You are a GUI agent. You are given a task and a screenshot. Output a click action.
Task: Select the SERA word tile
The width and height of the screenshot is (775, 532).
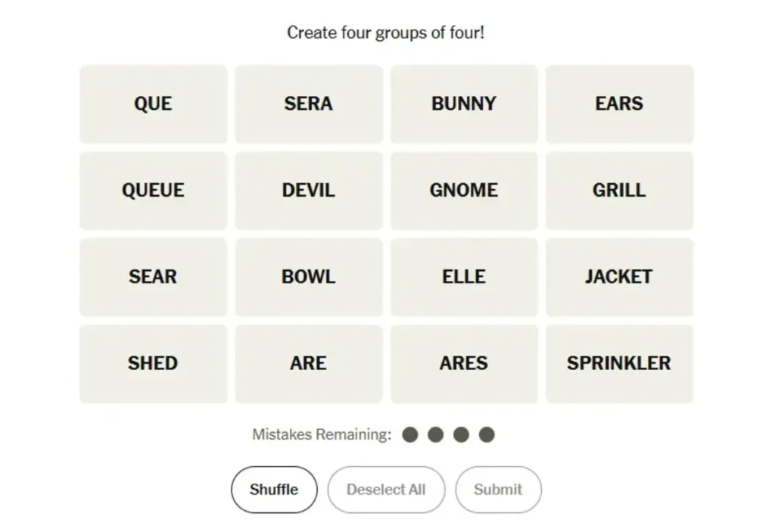(308, 104)
